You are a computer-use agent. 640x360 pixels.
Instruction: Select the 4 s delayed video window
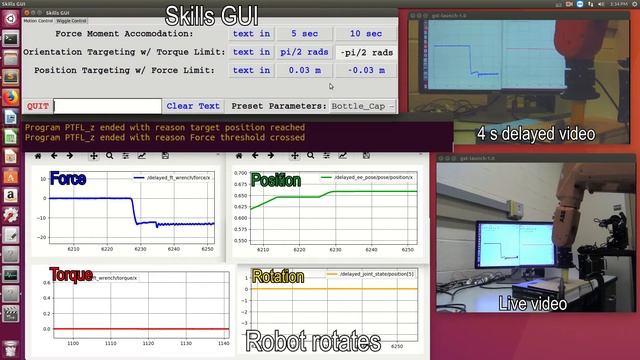(x=519, y=78)
